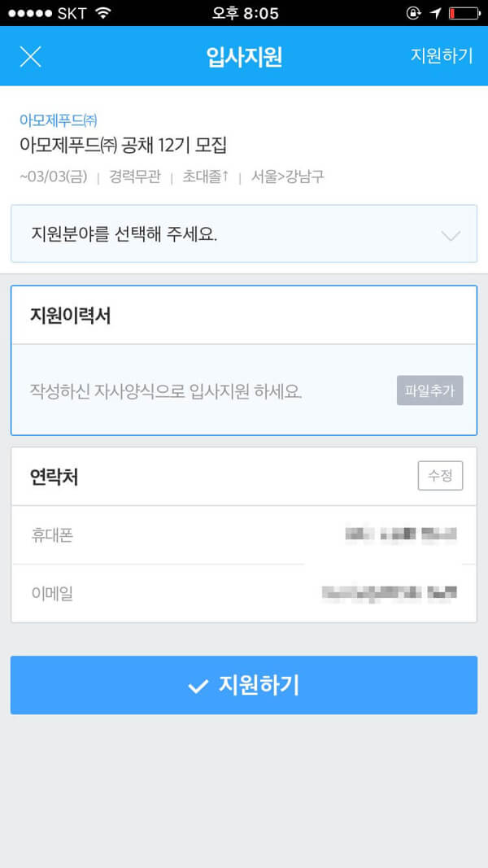Select the 휴대폰 contact row
The height and width of the screenshot is (868, 488).
tap(244, 535)
